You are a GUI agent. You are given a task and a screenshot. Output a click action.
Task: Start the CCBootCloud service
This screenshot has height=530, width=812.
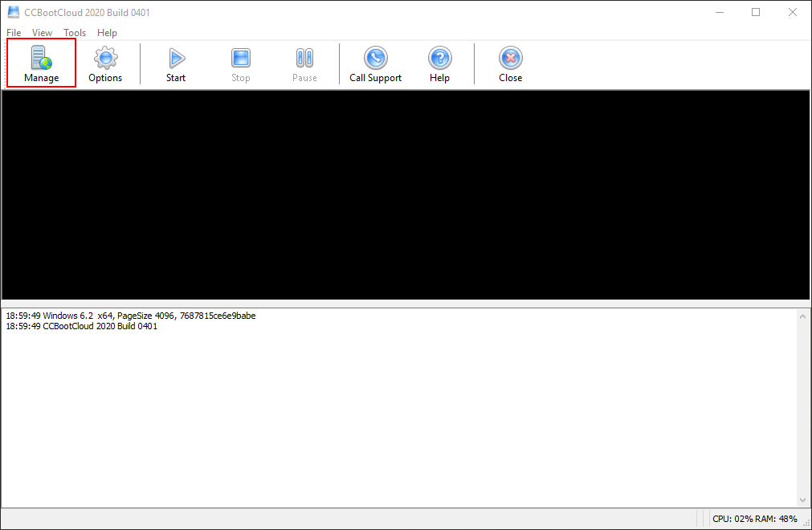[x=175, y=63]
